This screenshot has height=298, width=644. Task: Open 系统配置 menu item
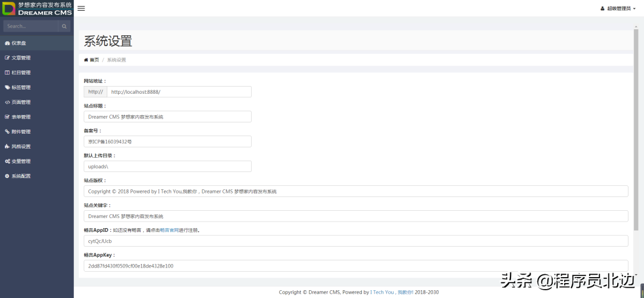pos(37,176)
